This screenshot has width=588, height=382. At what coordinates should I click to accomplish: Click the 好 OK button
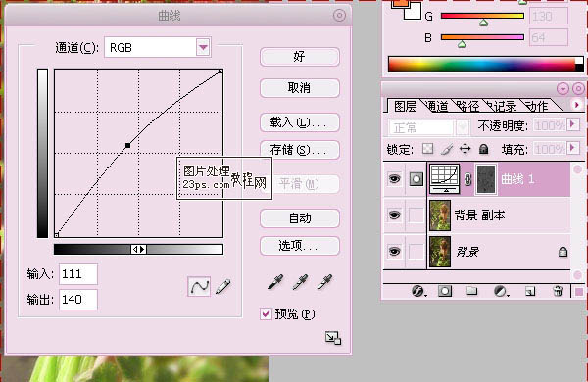pyautogui.click(x=300, y=57)
